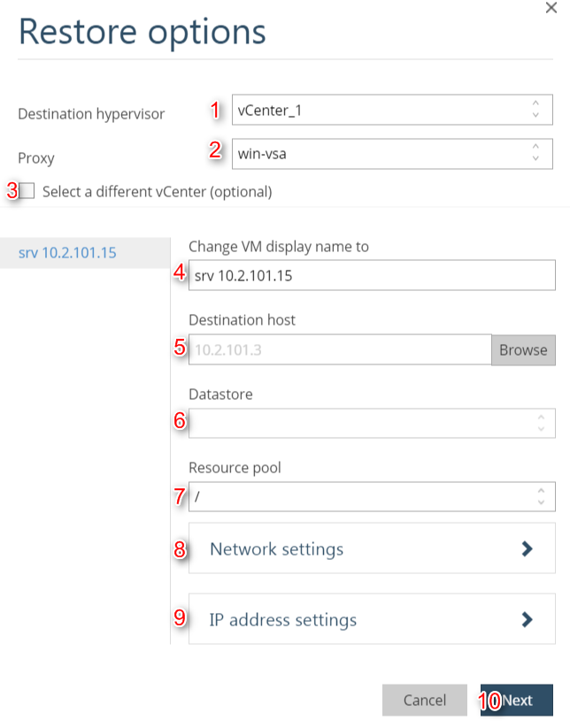Proceed with the Next button
This screenshot has height=728, width=570.
click(517, 700)
